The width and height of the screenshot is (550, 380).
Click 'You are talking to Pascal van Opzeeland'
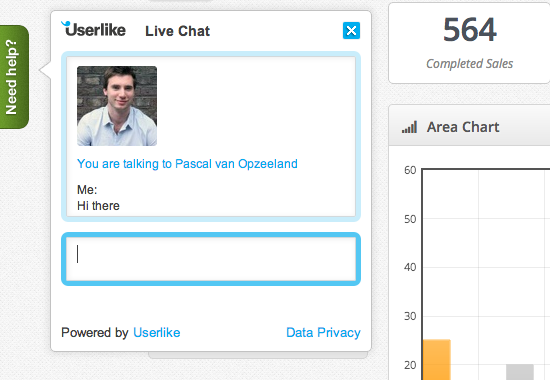click(187, 164)
